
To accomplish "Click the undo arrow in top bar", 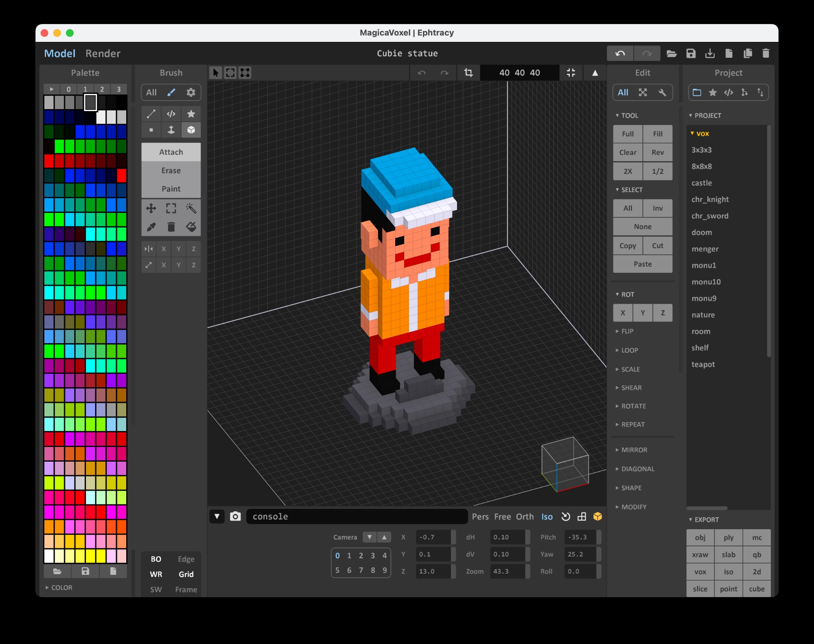I will 620,53.
